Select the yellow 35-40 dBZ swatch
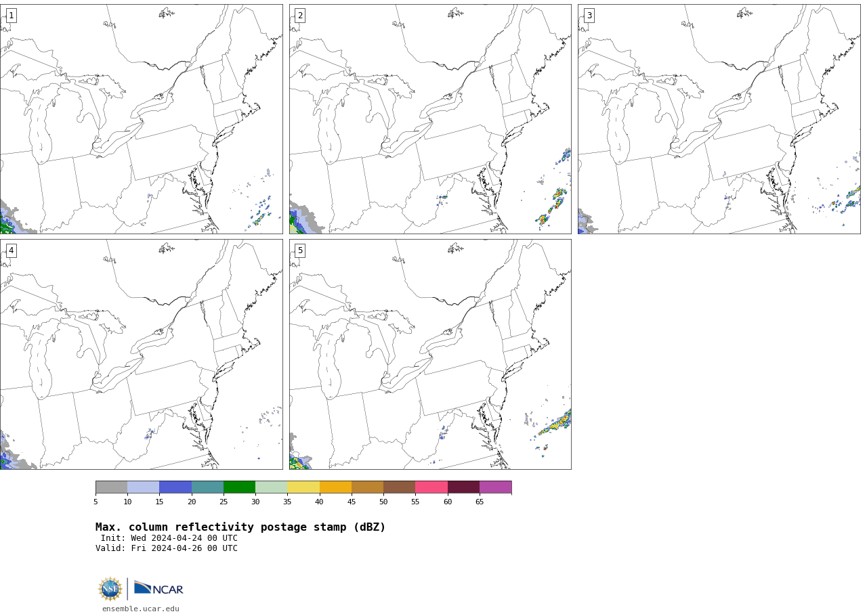 (303, 487)
